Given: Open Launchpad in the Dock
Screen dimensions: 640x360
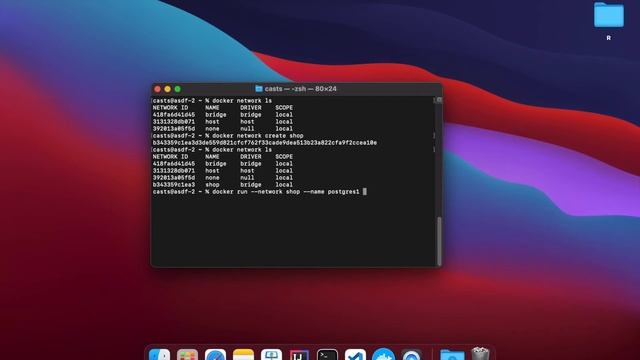Looking at the screenshot, I should click(x=187, y=354).
